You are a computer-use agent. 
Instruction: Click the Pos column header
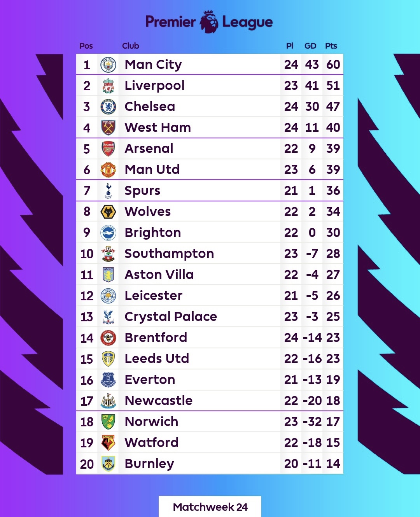coord(86,46)
